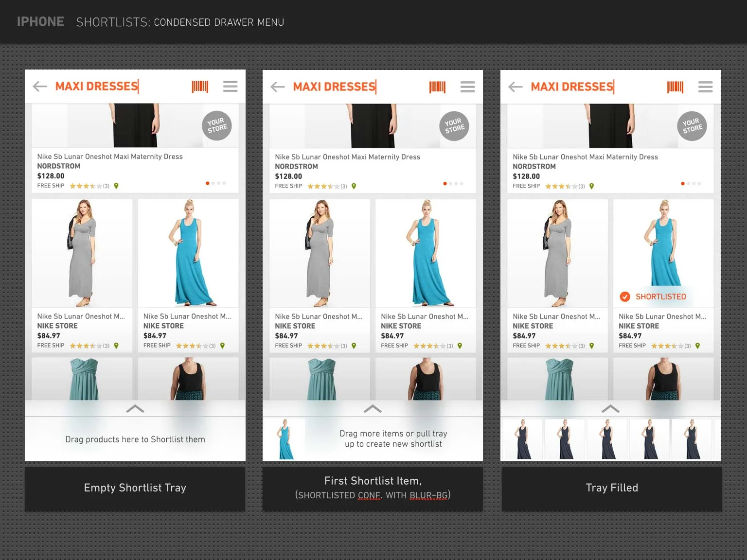Open blue maxi dress photo, First Shortlist screen

pos(426,253)
